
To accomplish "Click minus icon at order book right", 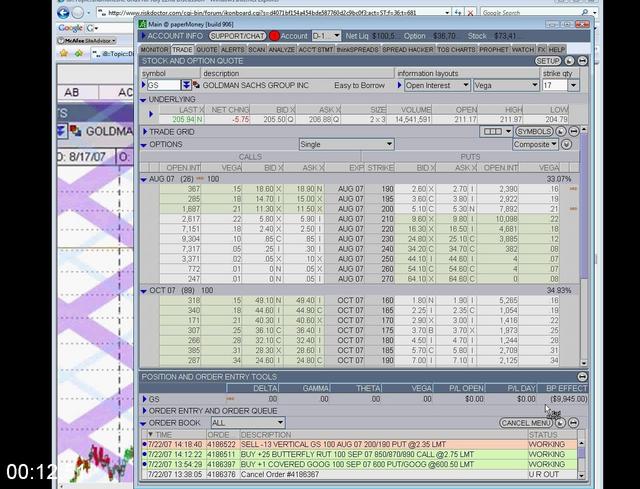I will tap(573, 423).
